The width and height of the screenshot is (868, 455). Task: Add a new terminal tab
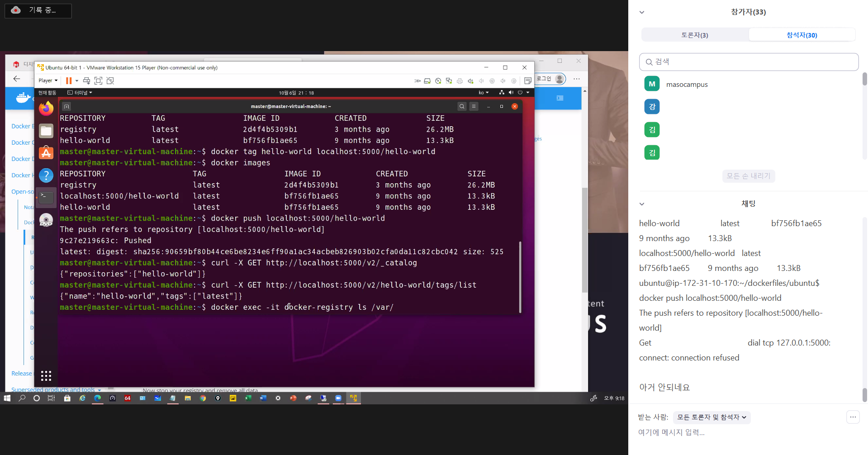pyautogui.click(x=66, y=107)
